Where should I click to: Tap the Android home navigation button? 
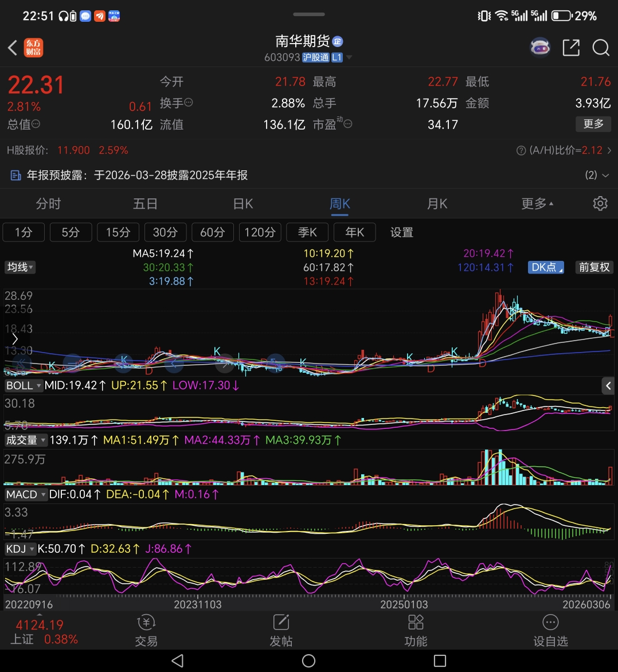click(308, 661)
